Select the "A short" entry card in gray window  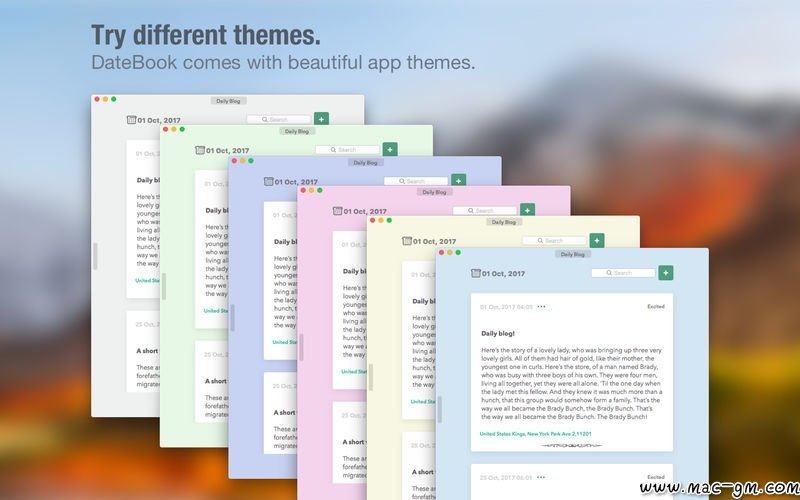tap(143, 352)
